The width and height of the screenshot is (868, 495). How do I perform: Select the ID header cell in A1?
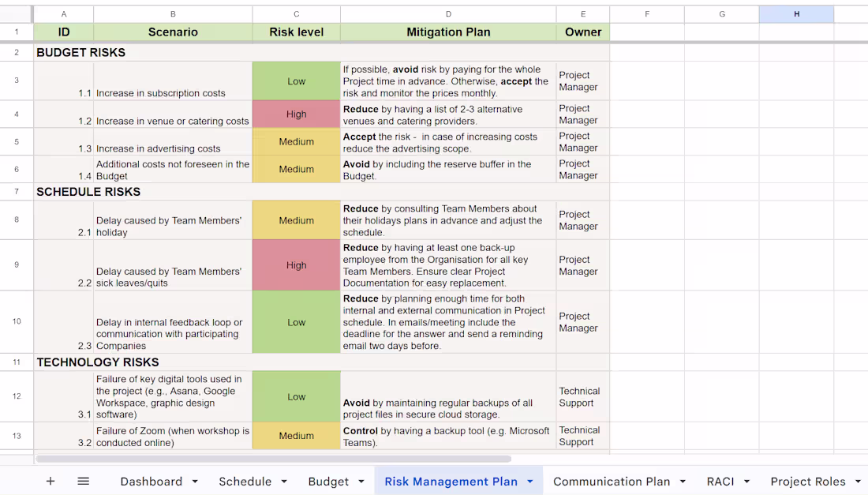(x=64, y=32)
